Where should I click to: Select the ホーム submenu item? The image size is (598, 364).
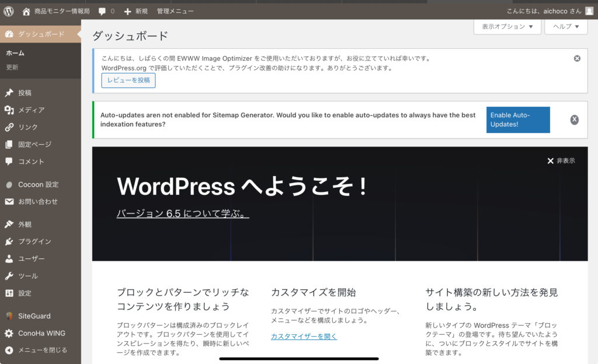(15, 53)
